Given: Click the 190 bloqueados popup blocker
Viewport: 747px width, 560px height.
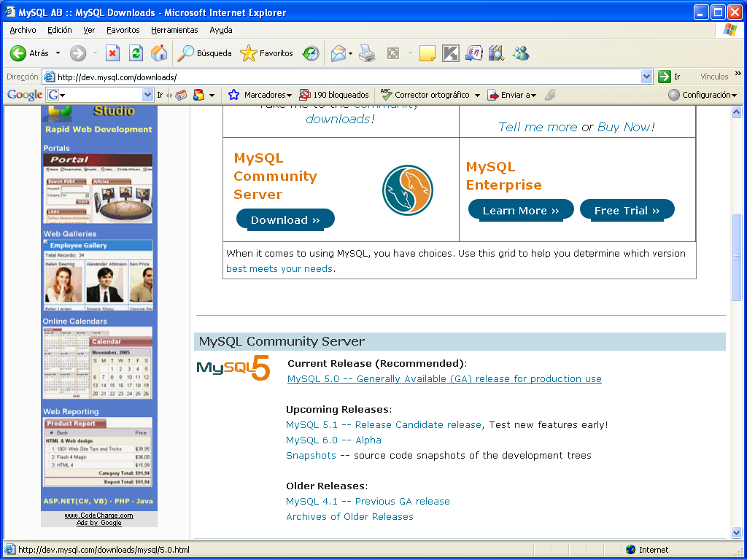Looking at the screenshot, I should point(334,95).
